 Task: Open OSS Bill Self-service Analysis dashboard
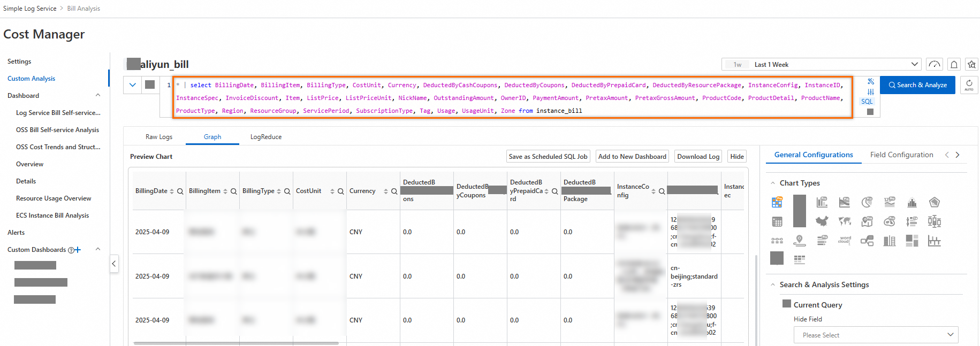coord(57,130)
